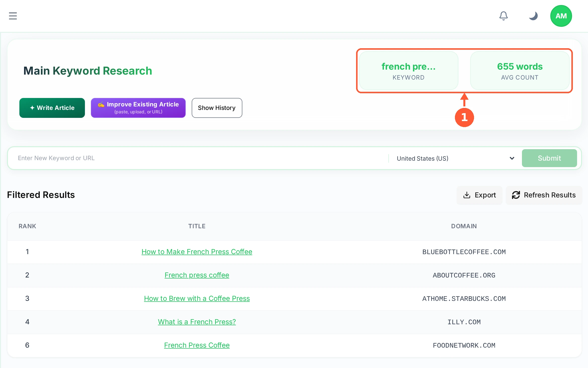Image resolution: width=588 pixels, height=368 pixels.
Task: Click ILLY.COM domain cell
Action: 464,322
